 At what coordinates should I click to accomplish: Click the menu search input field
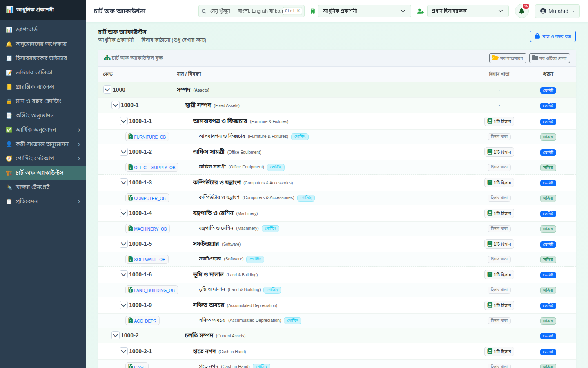(252, 11)
